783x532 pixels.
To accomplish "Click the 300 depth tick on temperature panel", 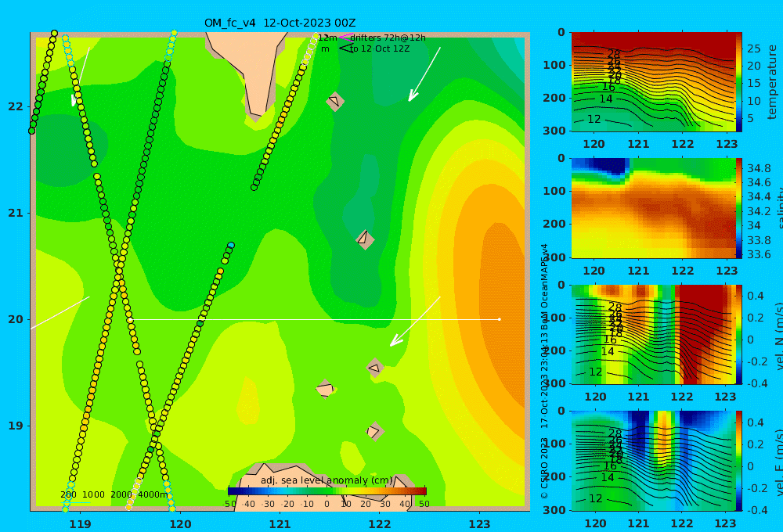I will pos(554,130).
